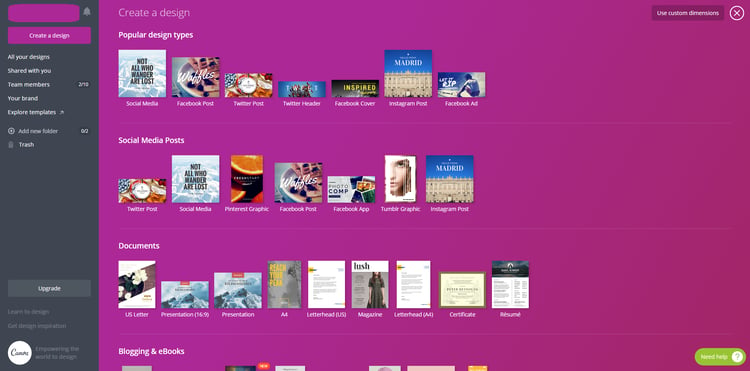This screenshot has width=750, height=371.
Task: Select Facebook Post thumbnail in Social Media Posts
Action: (298, 183)
